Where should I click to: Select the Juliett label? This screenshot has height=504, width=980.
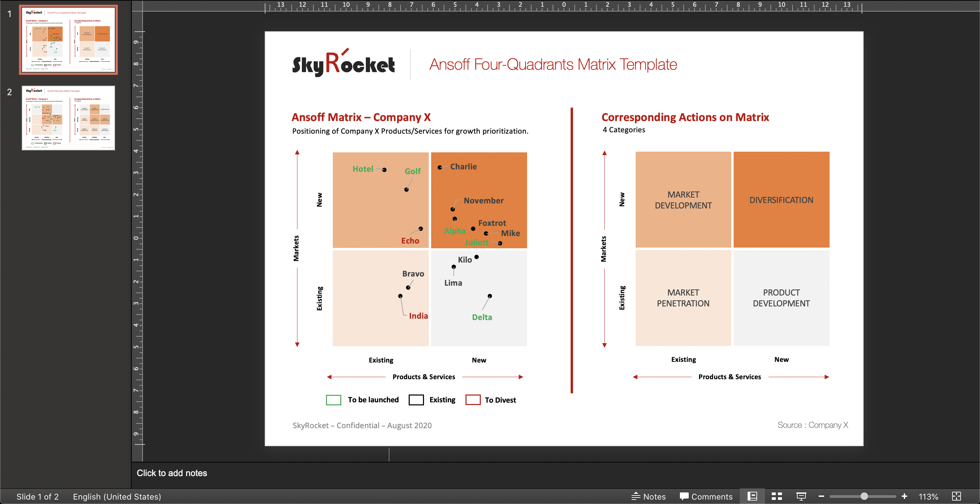477,242
